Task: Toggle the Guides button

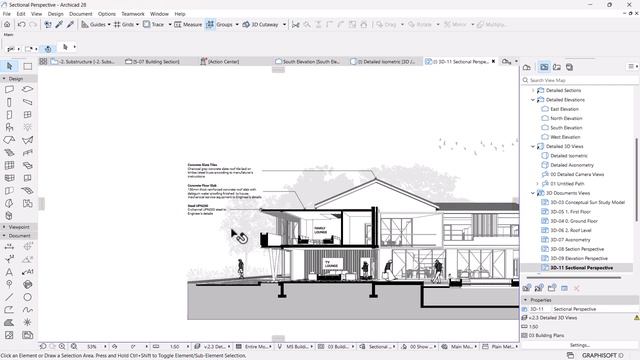Action: point(93,24)
